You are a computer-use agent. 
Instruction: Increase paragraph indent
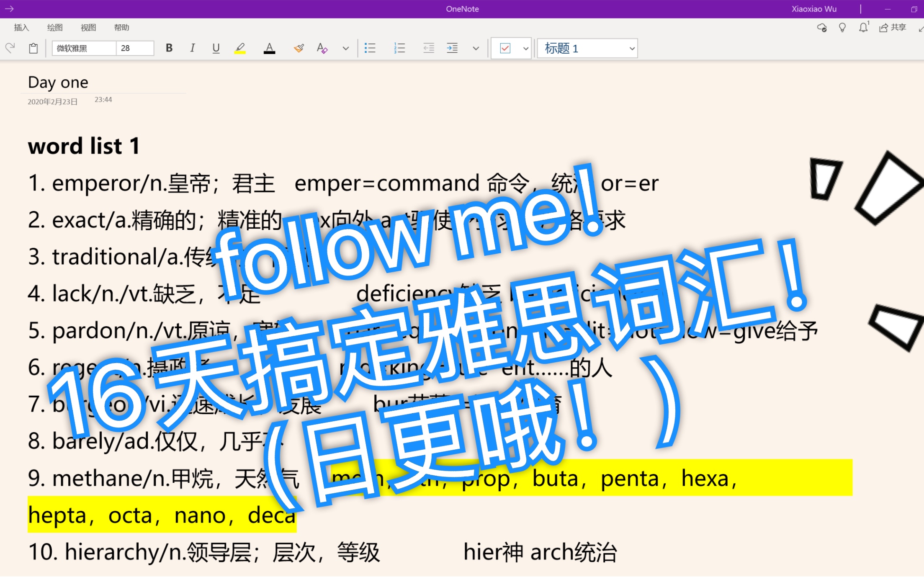(452, 48)
